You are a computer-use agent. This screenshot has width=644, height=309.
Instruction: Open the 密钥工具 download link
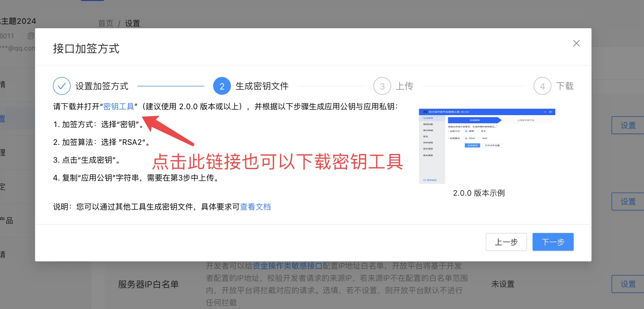(x=119, y=107)
